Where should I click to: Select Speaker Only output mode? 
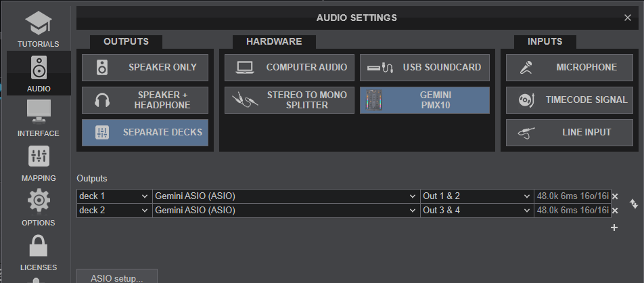[x=145, y=68]
